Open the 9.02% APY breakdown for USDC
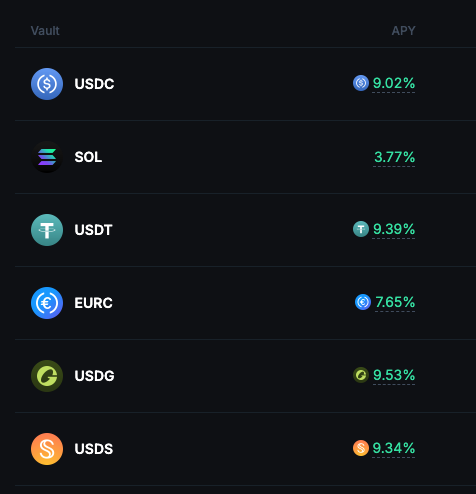Image resolution: width=476 pixels, height=494 pixels. pos(394,83)
